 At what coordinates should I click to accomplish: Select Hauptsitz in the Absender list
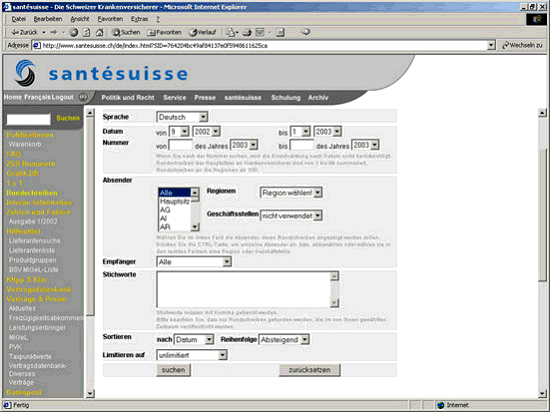[174, 201]
